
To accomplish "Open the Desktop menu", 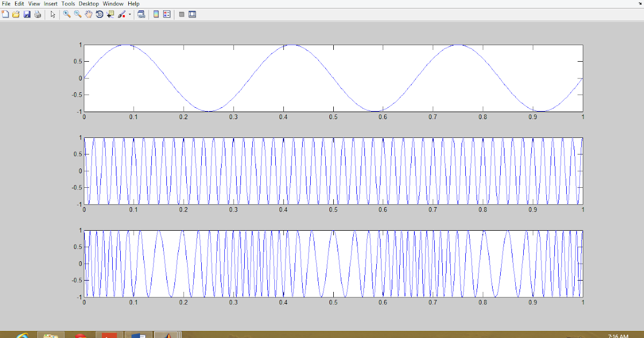I will [89, 3].
